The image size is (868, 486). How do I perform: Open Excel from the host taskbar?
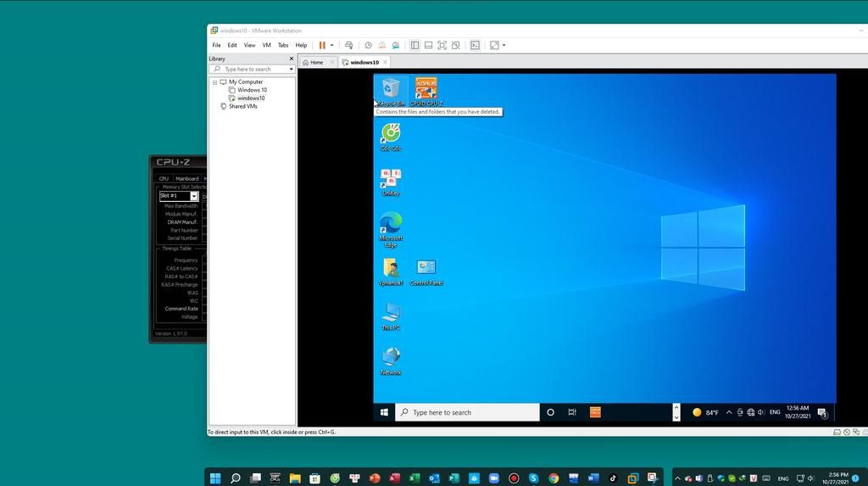414,478
